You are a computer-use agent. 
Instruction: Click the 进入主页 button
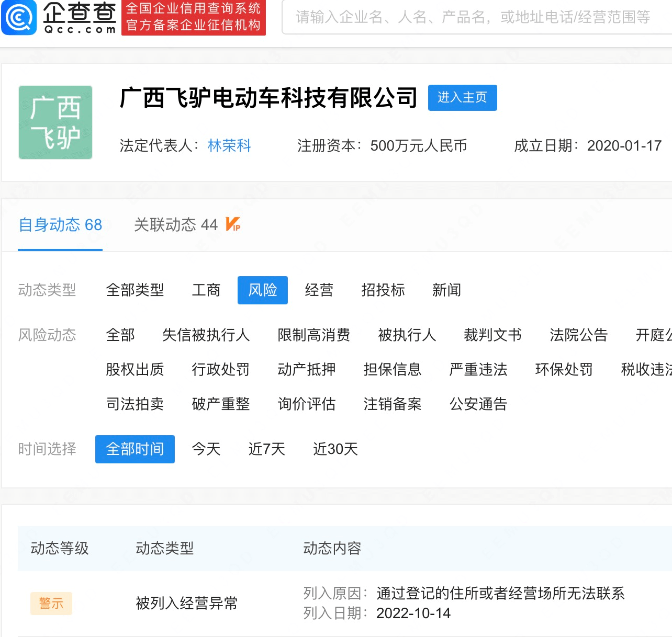(x=462, y=97)
